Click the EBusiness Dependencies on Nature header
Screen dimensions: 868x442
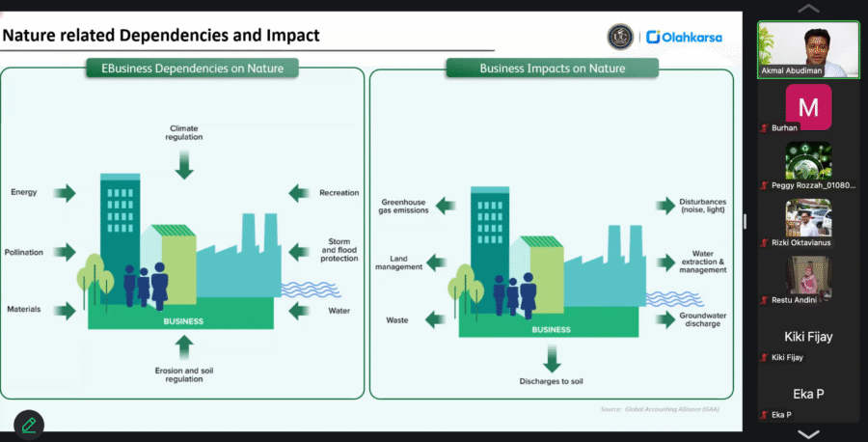[193, 69]
